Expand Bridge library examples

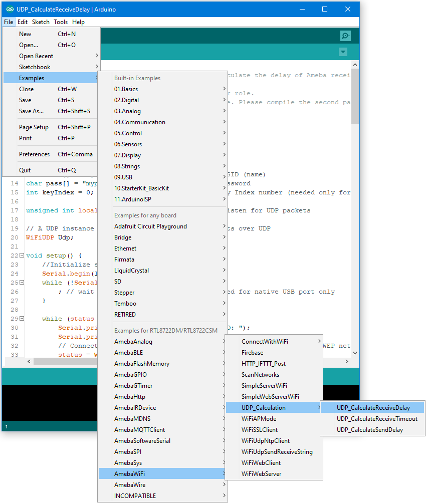point(163,237)
